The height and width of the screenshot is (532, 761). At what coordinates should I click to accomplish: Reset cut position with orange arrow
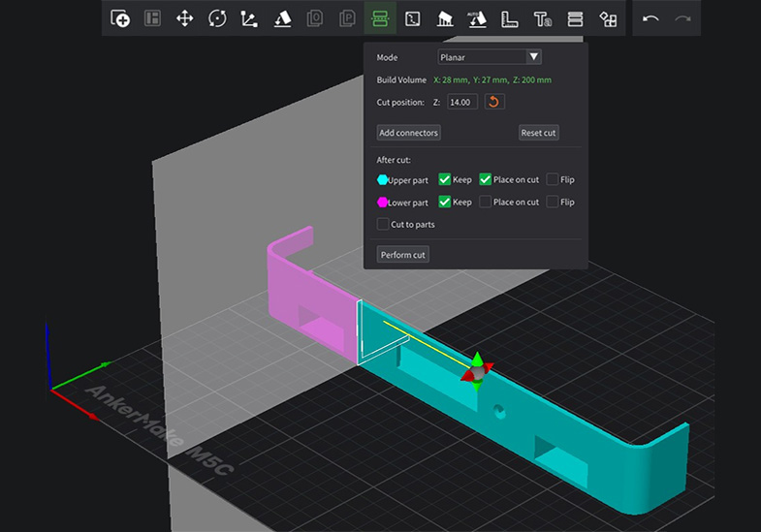pyautogui.click(x=493, y=102)
